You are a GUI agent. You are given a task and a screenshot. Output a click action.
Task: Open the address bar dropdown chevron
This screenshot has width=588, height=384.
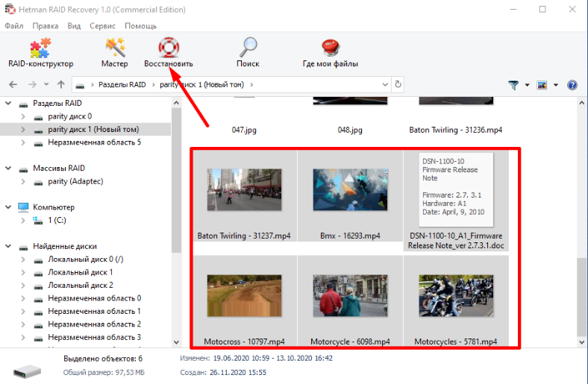pyautogui.click(x=385, y=85)
